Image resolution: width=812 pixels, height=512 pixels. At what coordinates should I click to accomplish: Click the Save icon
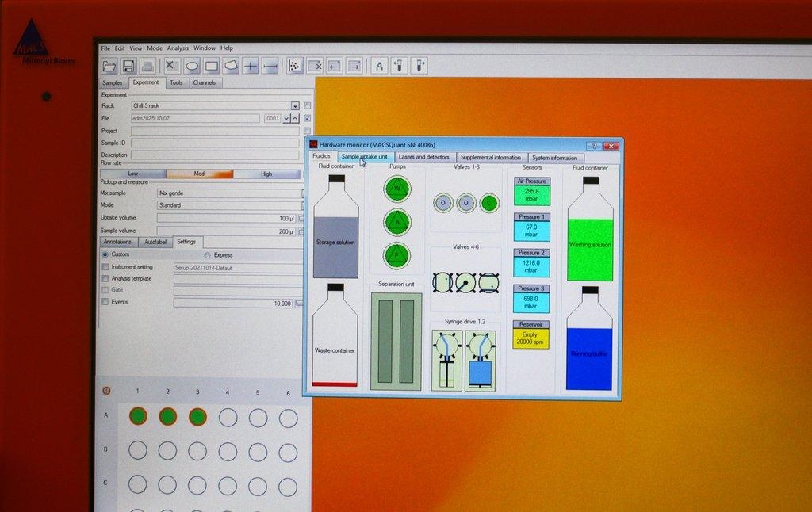click(x=128, y=66)
